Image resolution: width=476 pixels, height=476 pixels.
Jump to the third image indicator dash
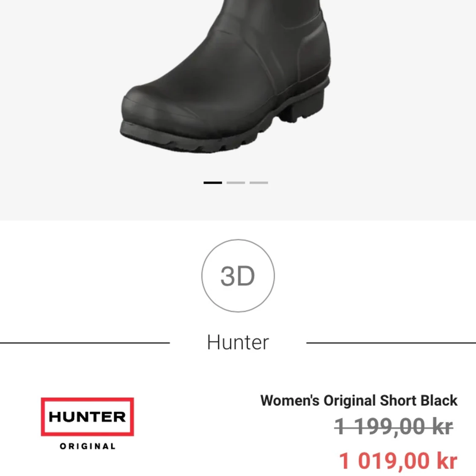point(259,183)
